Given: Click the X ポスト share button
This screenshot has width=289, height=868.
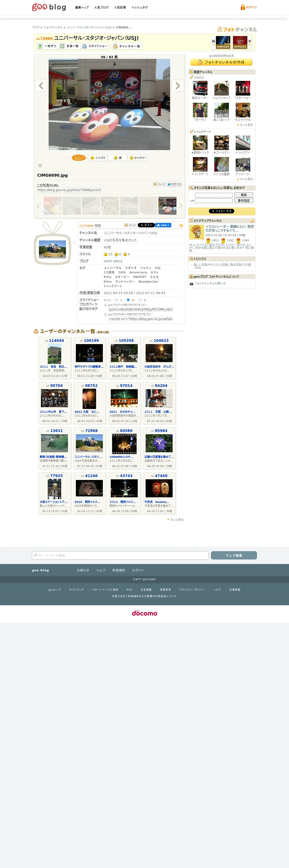Looking at the screenshot, I should point(146,225).
